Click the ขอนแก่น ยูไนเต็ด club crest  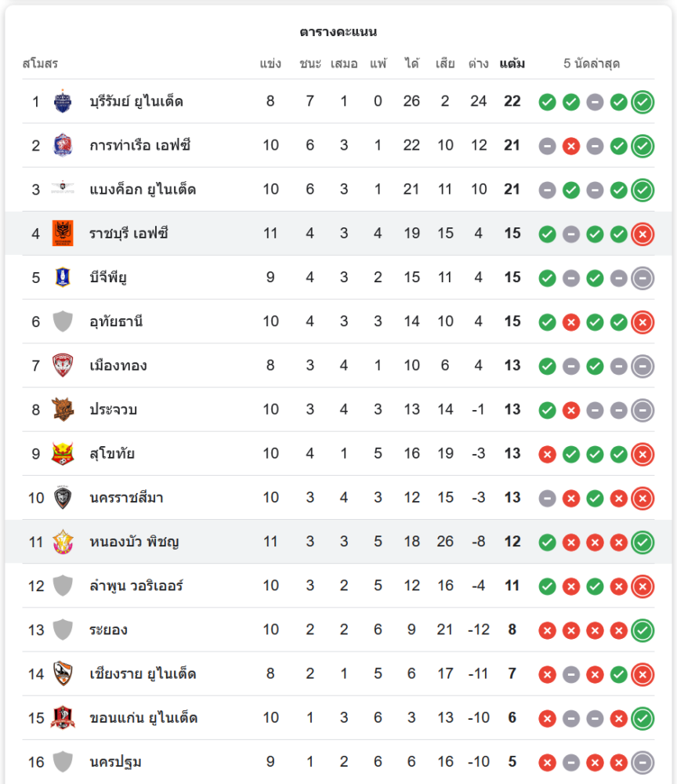(x=63, y=717)
